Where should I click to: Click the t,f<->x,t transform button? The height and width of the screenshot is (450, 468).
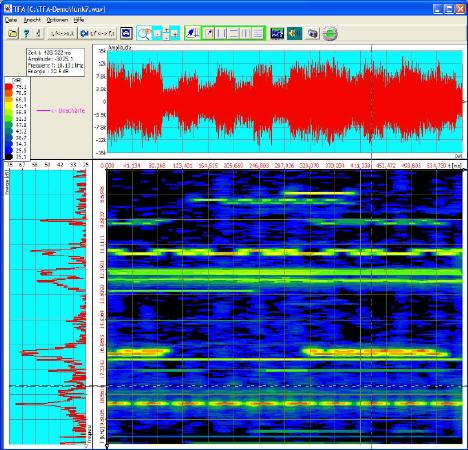click(62, 33)
